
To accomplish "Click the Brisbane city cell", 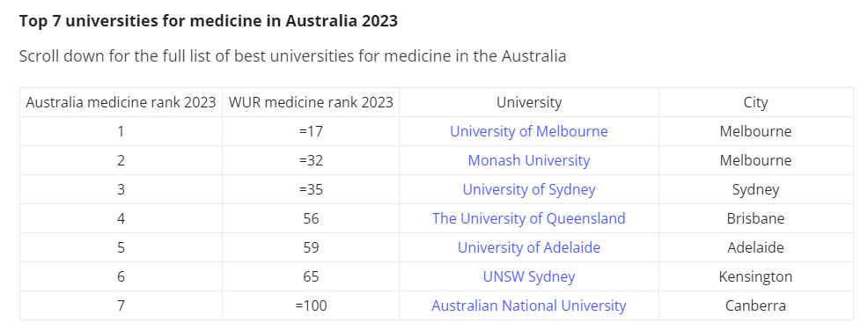I will click(755, 218).
